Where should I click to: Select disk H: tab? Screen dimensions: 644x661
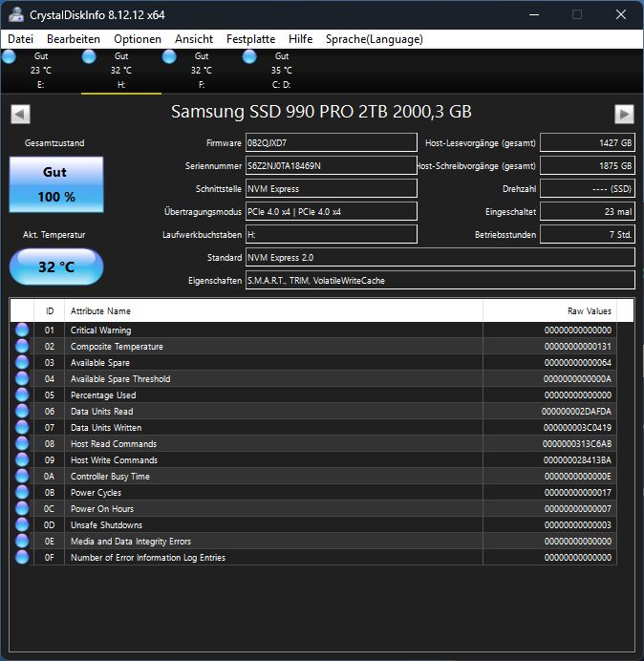(121, 71)
